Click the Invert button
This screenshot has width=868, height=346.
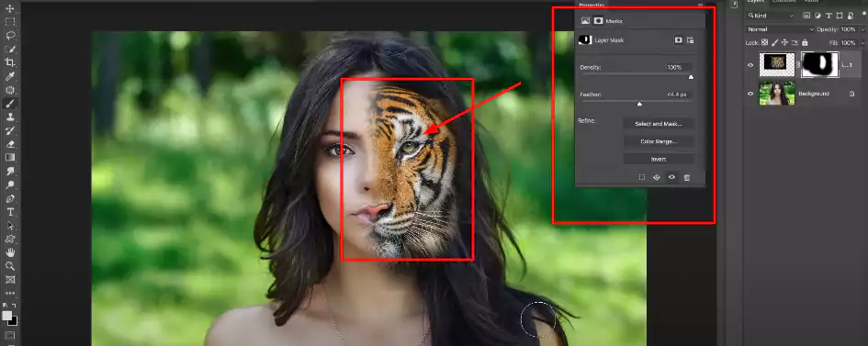659,159
